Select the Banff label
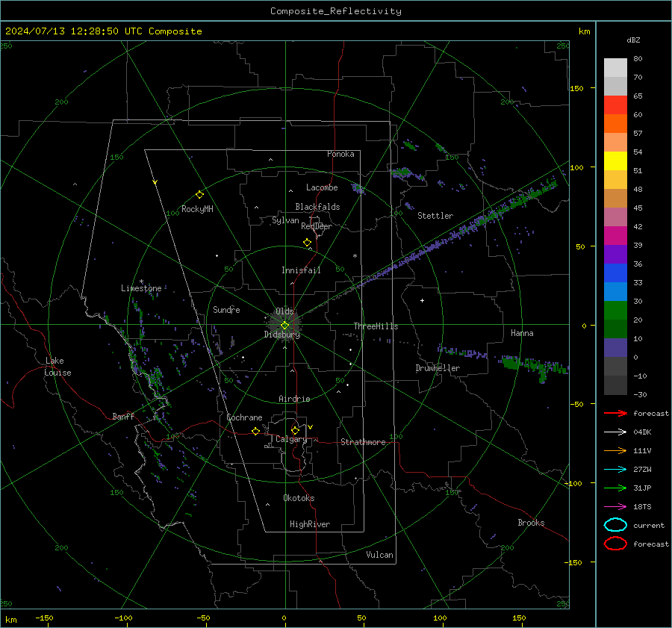Image resolution: width=672 pixels, height=628 pixels. pyautogui.click(x=123, y=416)
